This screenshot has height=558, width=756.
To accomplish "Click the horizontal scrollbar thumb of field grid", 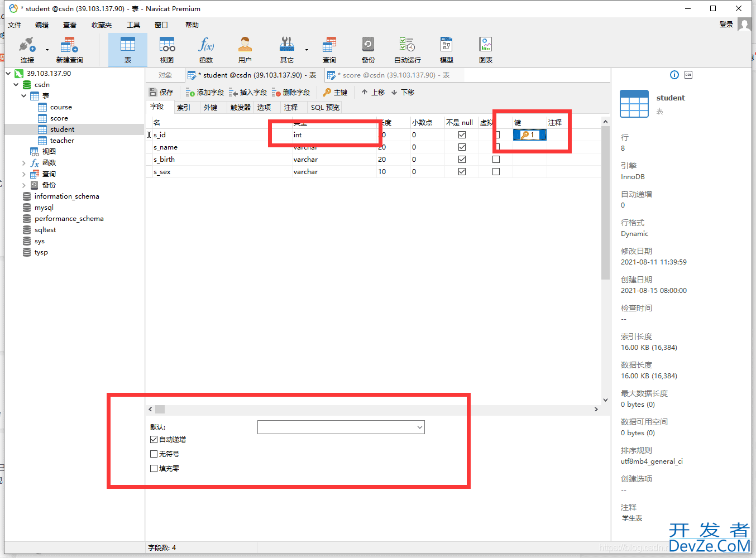I will coord(160,409).
